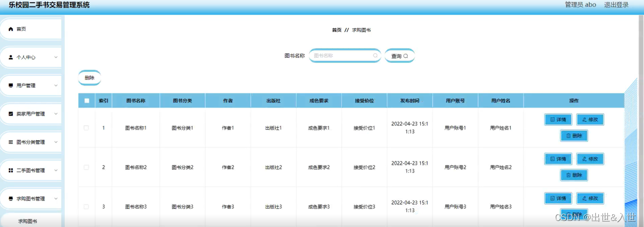The width and height of the screenshot is (644, 227).
Task: Click the 管理员 abo account label
Action: 580,5
